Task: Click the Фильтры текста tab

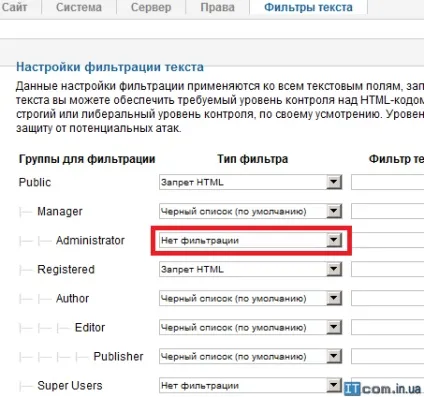Action: (x=308, y=7)
